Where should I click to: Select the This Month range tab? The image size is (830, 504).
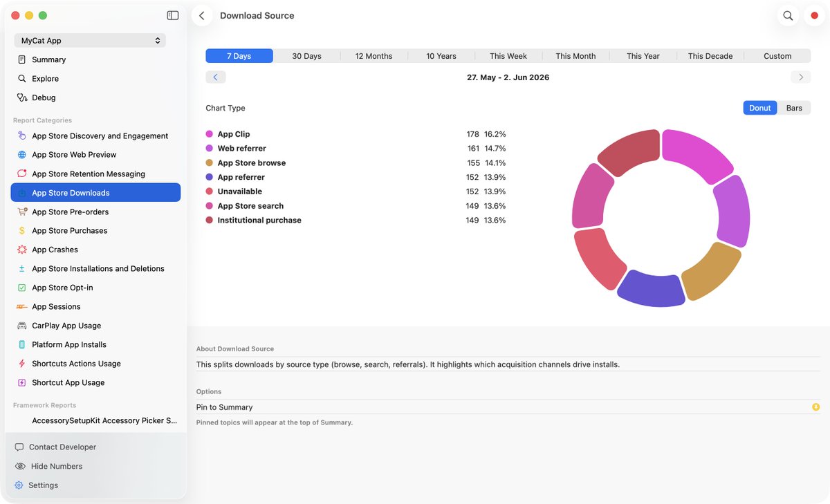[x=575, y=56]
